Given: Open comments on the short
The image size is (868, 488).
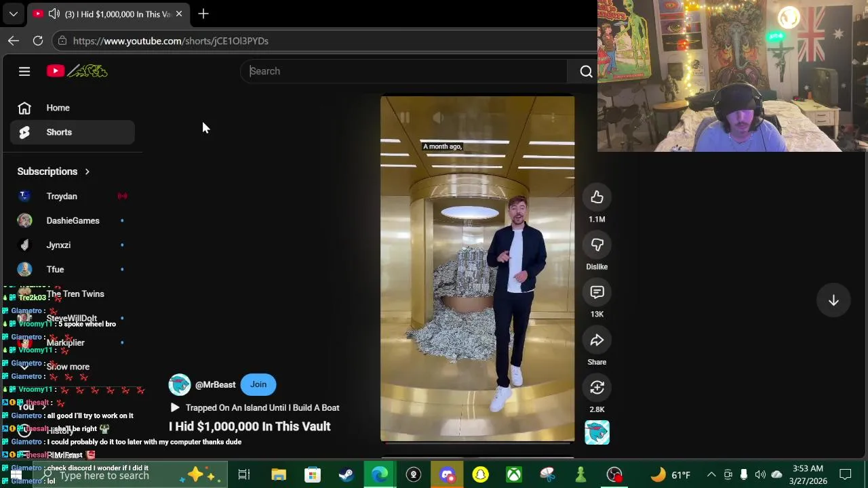Looking at the screenshot, I should click(597, 292).
